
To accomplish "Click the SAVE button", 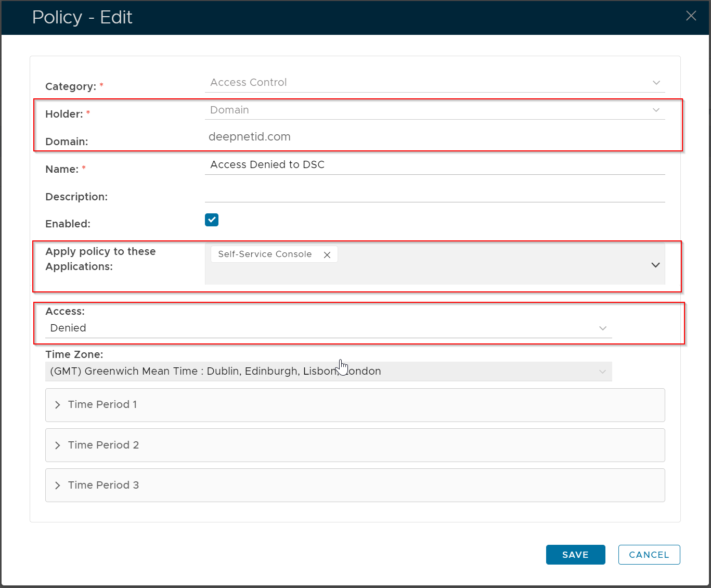I will point(575,555).
